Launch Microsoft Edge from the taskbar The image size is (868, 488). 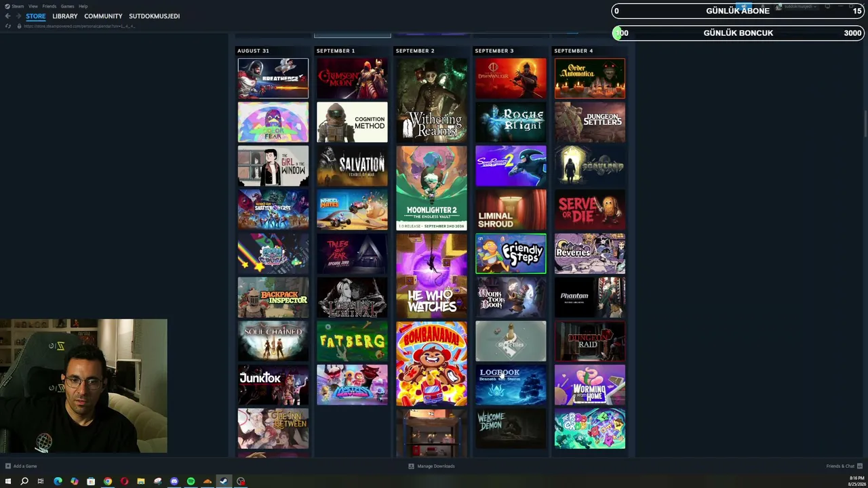pyautogui.click(x=58, y=481)
